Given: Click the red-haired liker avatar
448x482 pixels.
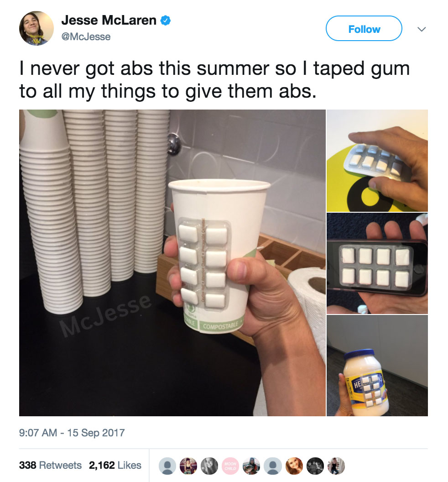Looking at the screenshot, I should click(x=294, y=466).
